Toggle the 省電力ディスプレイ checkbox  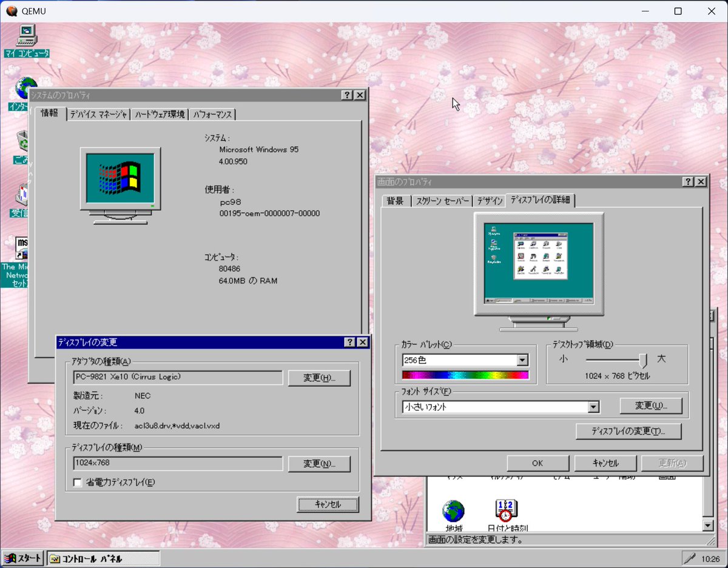(x=77, y=483)
